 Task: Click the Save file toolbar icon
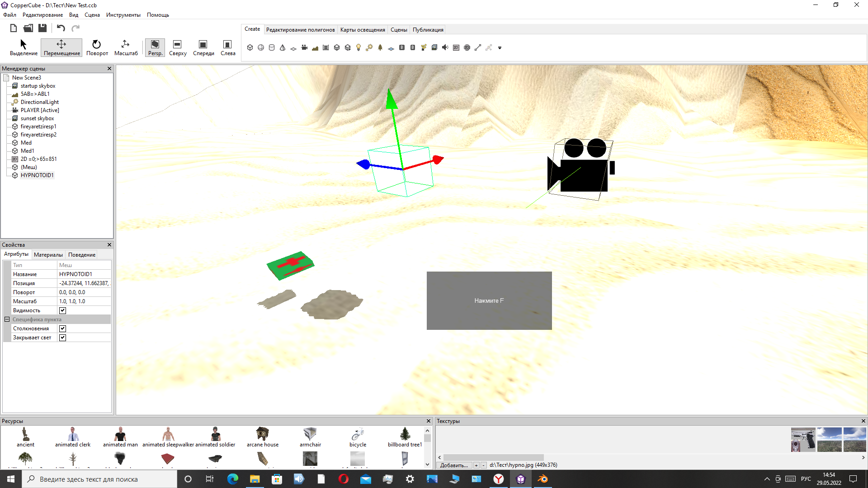click(x=42, y=28)
